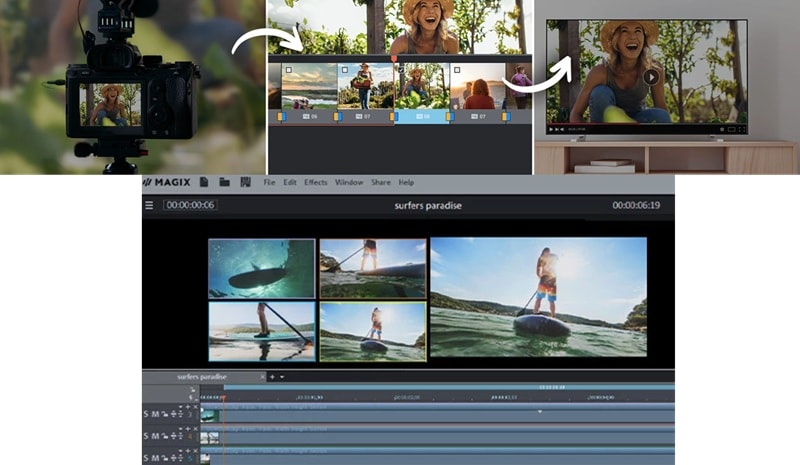Tick the checkbox on the beach sunset storyboard clip
Image resolution: width=800 pixels, height=465 pixels.
pos(289,70)
